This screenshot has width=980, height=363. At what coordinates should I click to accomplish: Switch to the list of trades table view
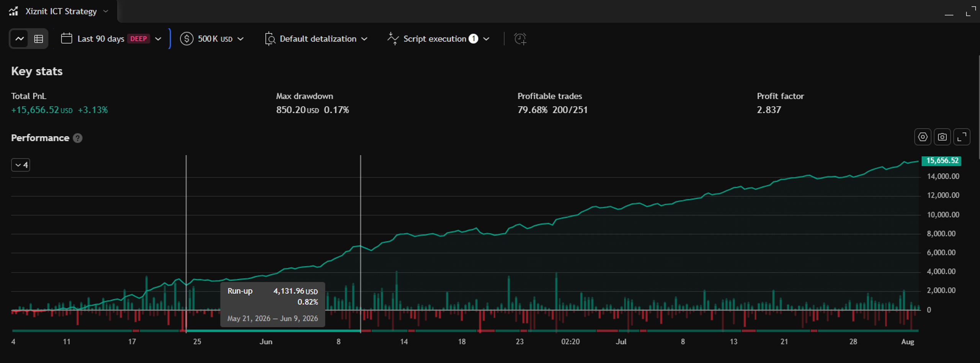tap(38, 39)
